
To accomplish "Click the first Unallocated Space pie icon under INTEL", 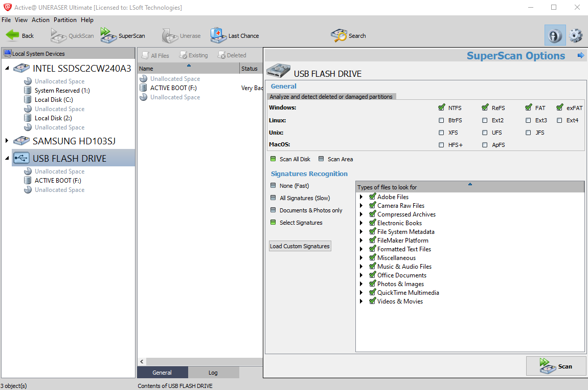I will pyautogui.click(x=28, y=81).
